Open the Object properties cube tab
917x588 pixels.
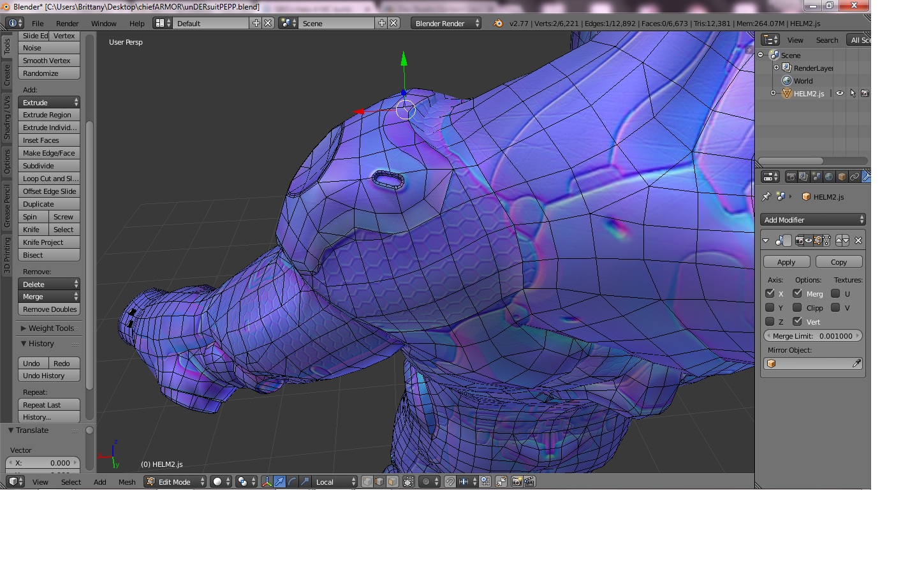tap(842, 177)
